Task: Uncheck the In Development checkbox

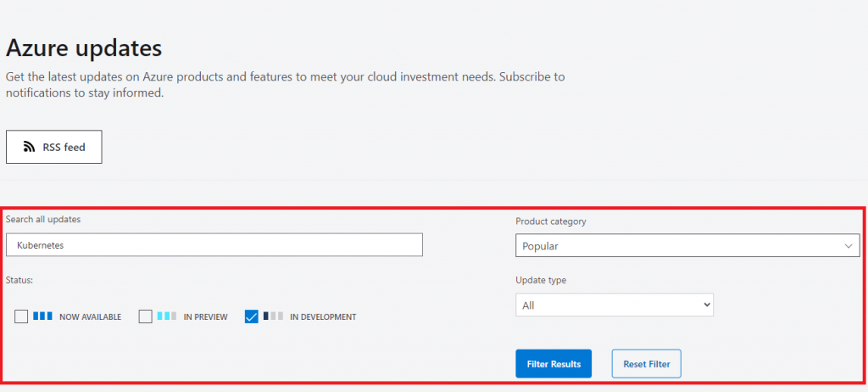Action: (251, 316)
